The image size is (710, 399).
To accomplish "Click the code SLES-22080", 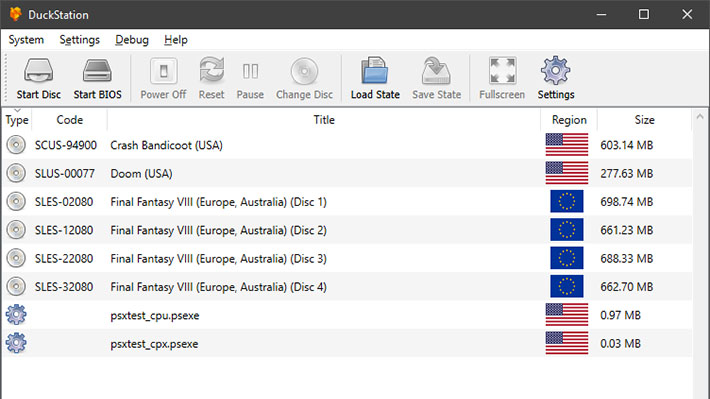I will (64, 259).
